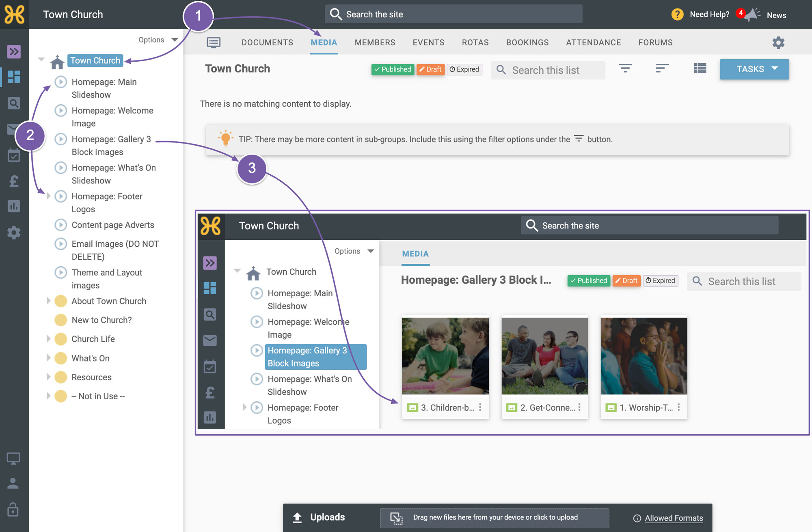Screen dimensions: 812x532
Task: Switch to the DOCUMENTS tab
Action: [267, 43]
